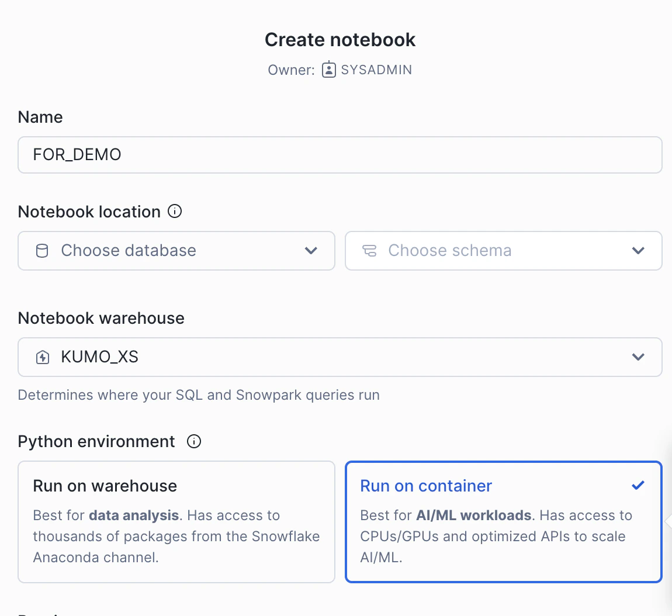Click inside the Name field showing FOR_DEMO
672x616 pixels.
tap(340, 154)
